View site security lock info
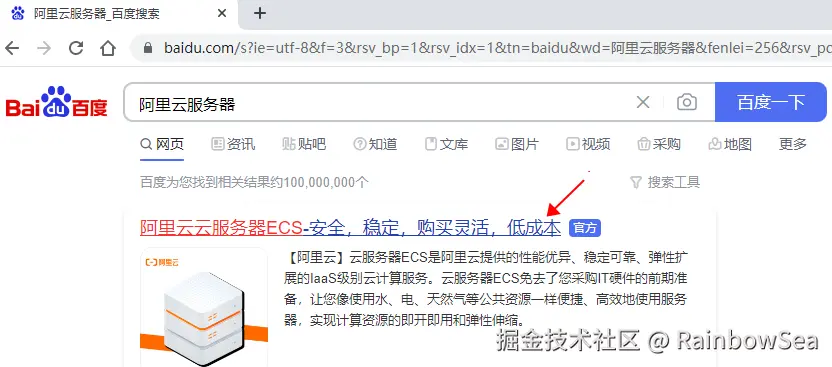This screenshot has height=367, width=832. pyautogui.click(x=148, y=48)
